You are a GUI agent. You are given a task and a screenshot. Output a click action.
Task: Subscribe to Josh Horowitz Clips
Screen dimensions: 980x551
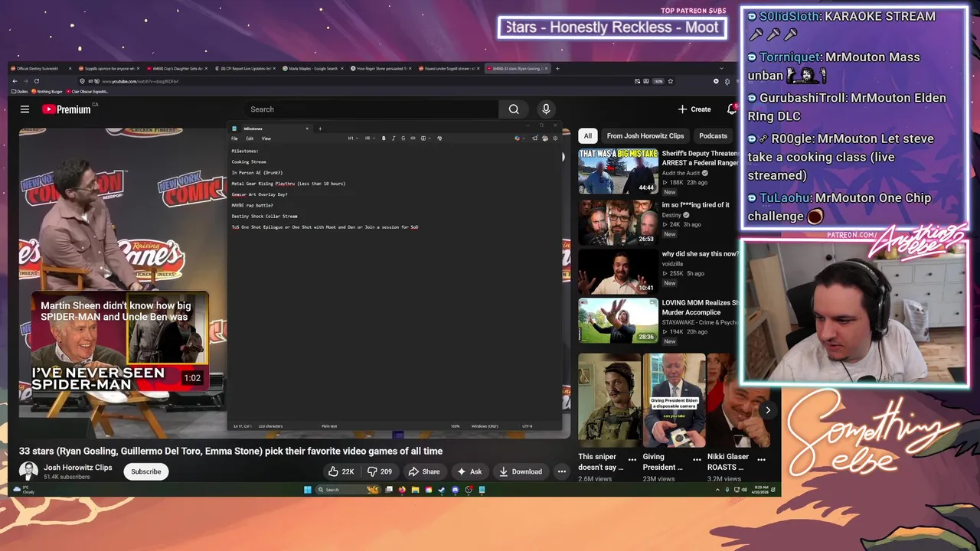[146, 471]
